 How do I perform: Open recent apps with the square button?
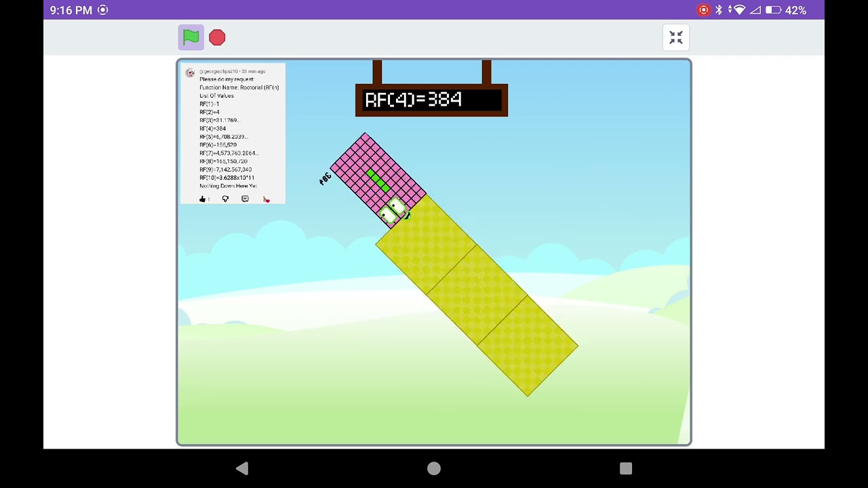[626, 468]
